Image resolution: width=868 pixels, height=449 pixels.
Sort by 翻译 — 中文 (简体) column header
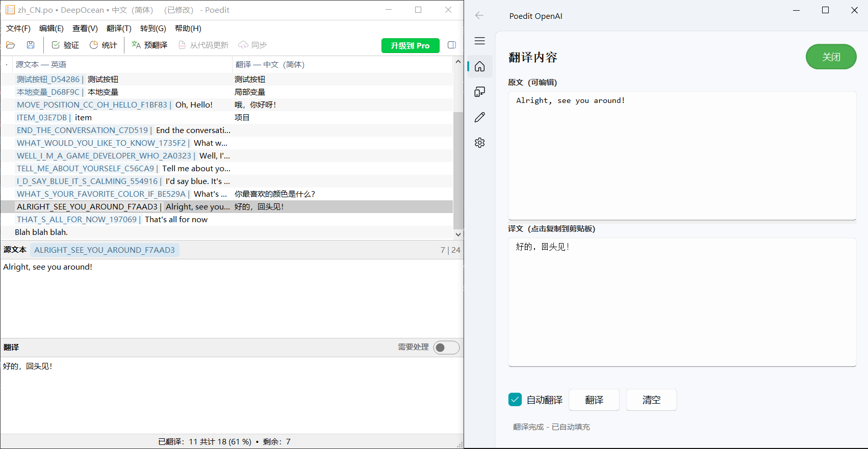[x=342, y=65]
